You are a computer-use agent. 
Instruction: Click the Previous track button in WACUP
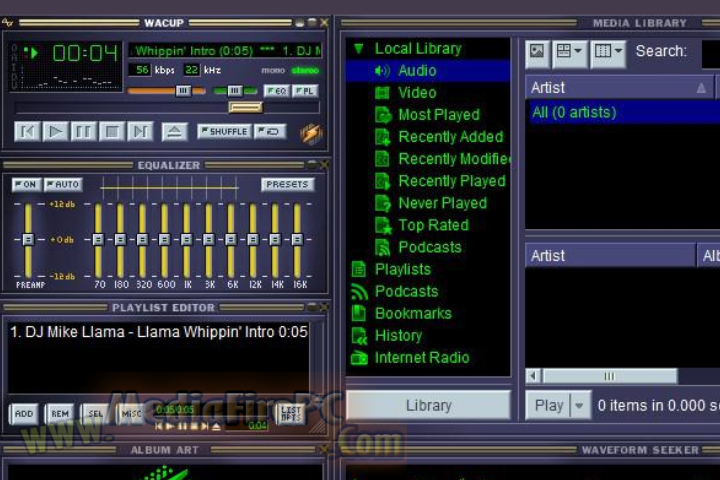tap(27, 132)
